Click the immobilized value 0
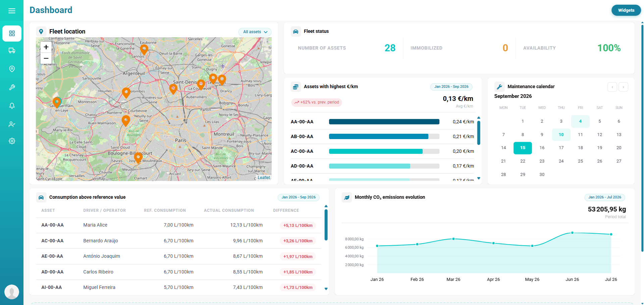Viewport: 644px width, 305px height. pos(505,48)
